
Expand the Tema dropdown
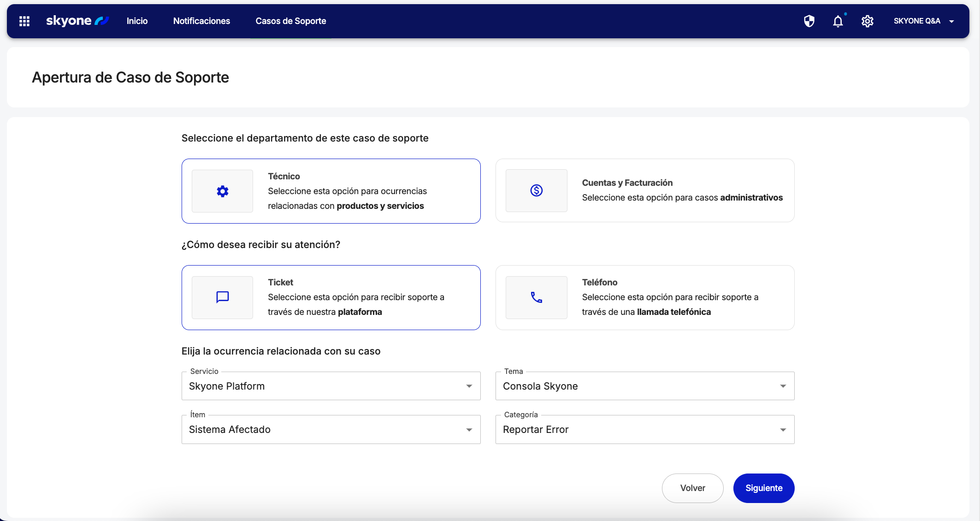click(x=644, y=386)
